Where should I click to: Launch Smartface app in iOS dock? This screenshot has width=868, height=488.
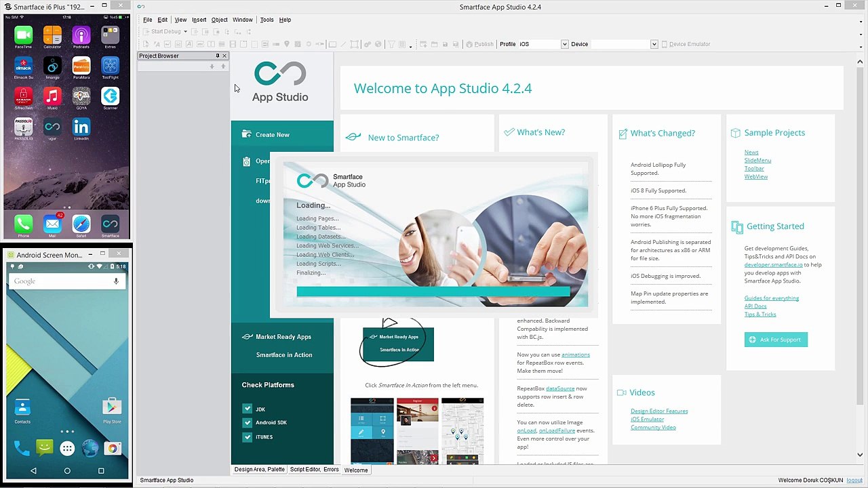[x=110, y=224]
